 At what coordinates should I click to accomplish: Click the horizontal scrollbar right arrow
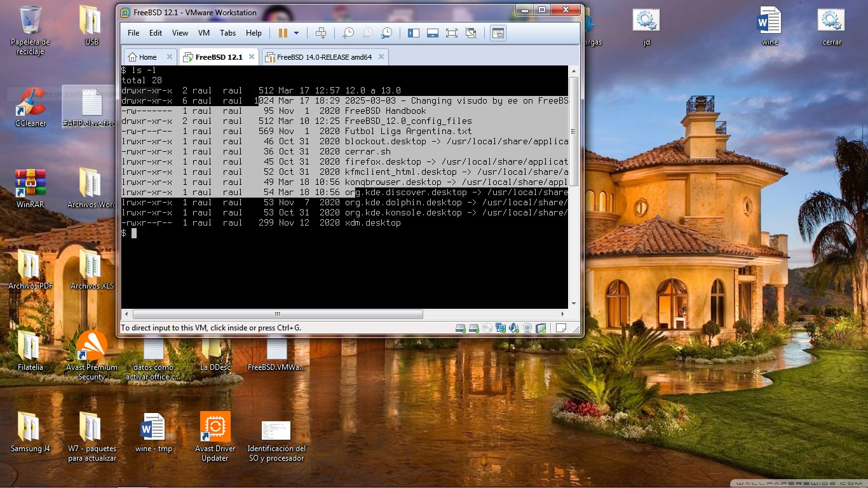point(563,314)
